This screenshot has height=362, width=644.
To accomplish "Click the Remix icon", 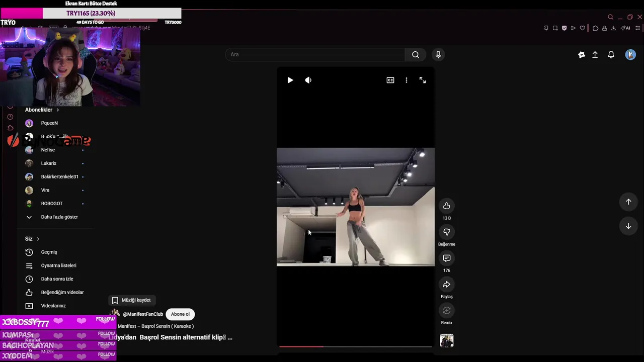I will coord(447,310).
